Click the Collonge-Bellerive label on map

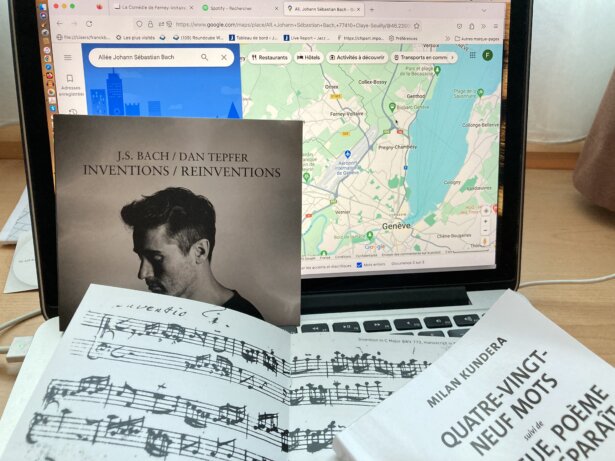click(481, 125)
